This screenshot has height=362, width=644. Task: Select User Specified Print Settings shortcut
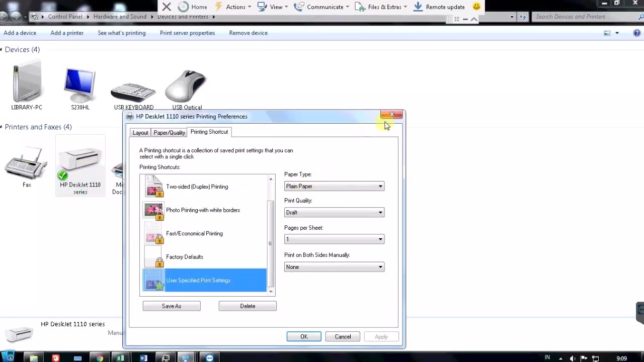pos(204,280)
